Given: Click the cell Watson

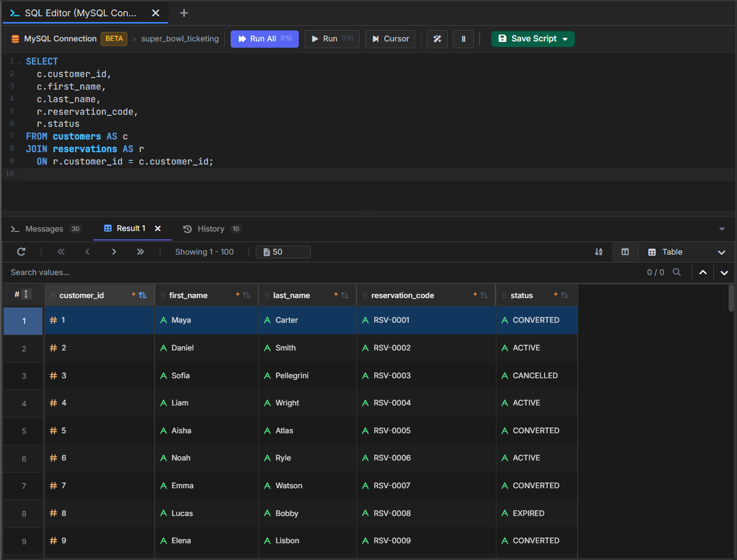Looking at the screenshot, I should (x=308, y=486).
